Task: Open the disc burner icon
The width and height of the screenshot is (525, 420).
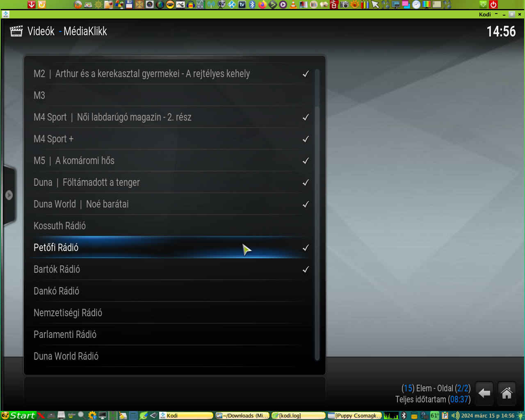Action: pos(78,5)
